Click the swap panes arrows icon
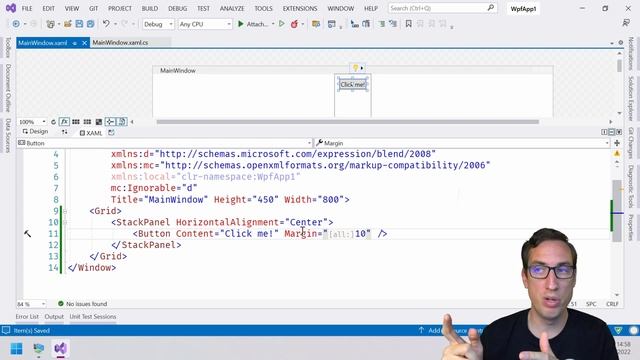Screen dimensions: 640x360 (x=64, y=132)
